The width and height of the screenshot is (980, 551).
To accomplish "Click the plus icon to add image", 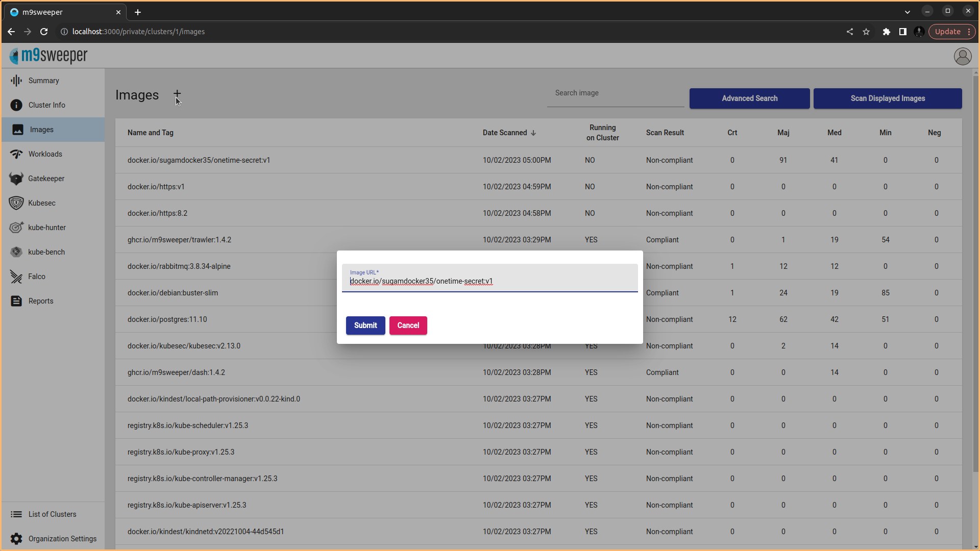I will 177,94.
